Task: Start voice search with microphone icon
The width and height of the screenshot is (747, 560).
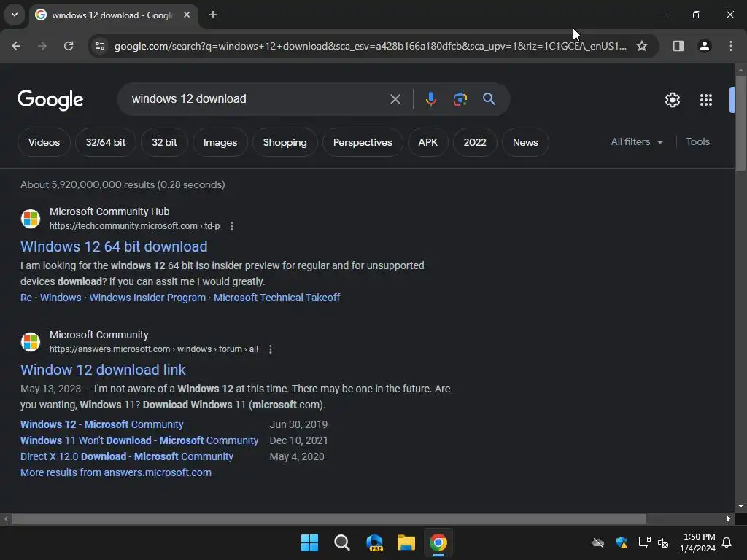Action: coord(430,99)
